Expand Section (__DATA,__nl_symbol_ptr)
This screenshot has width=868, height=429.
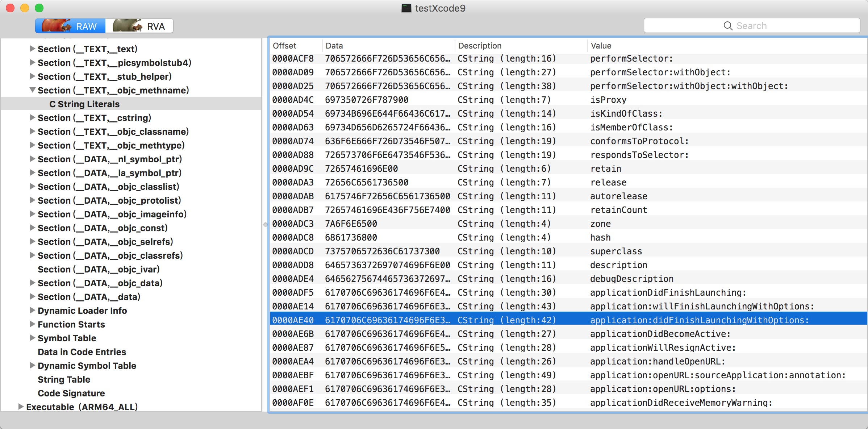coord(32,159)
